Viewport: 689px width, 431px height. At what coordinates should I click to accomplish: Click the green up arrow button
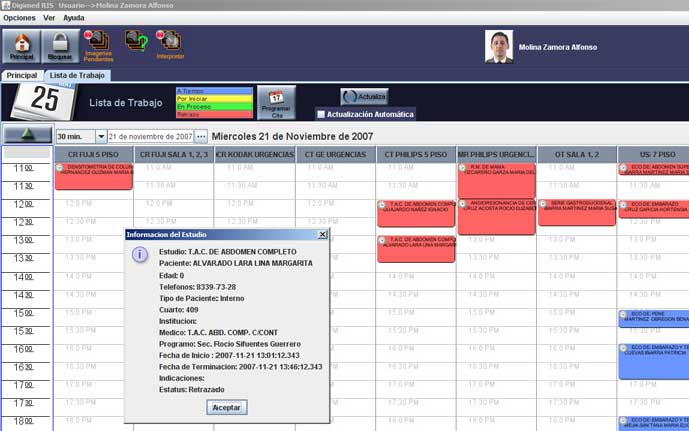point(27,135)
